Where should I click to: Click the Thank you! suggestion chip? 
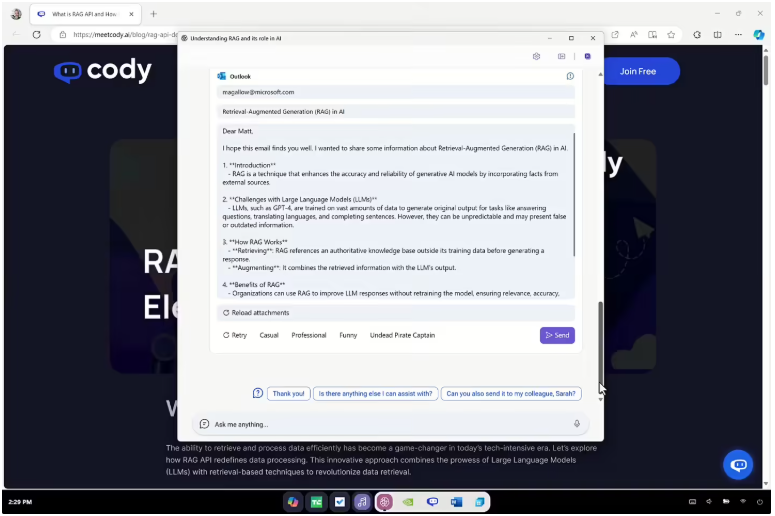(x=289, y=393)
